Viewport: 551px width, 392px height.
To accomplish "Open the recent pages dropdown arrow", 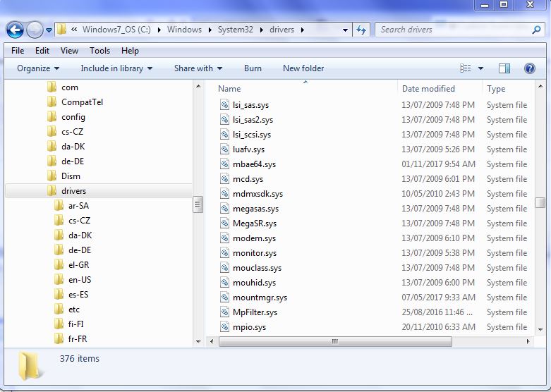I will [49, 30].
